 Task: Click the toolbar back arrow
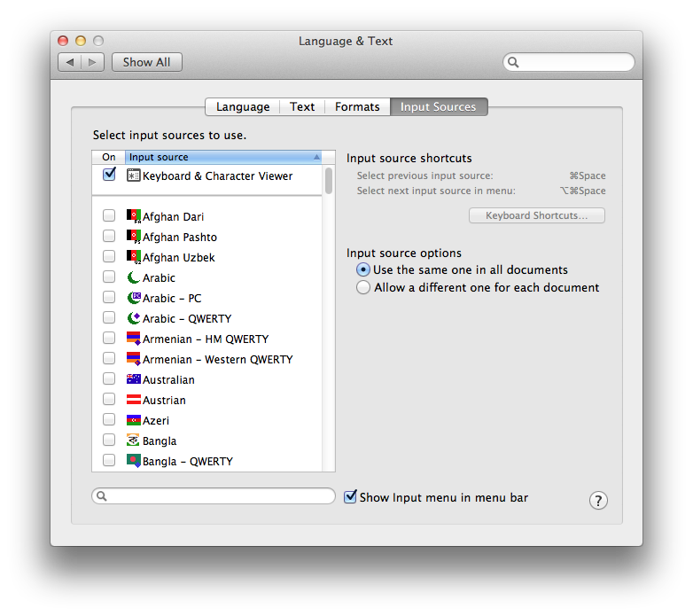(x=70, y=62)
